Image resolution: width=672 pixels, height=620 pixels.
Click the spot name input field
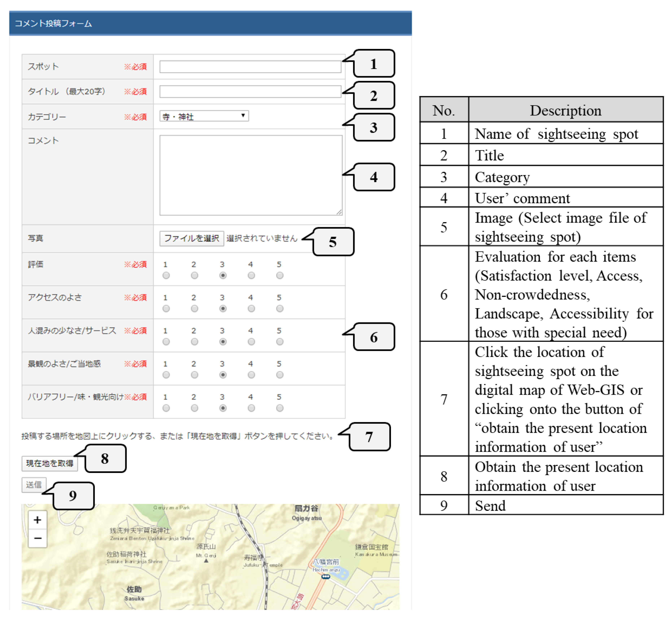(x=250, y=66)
